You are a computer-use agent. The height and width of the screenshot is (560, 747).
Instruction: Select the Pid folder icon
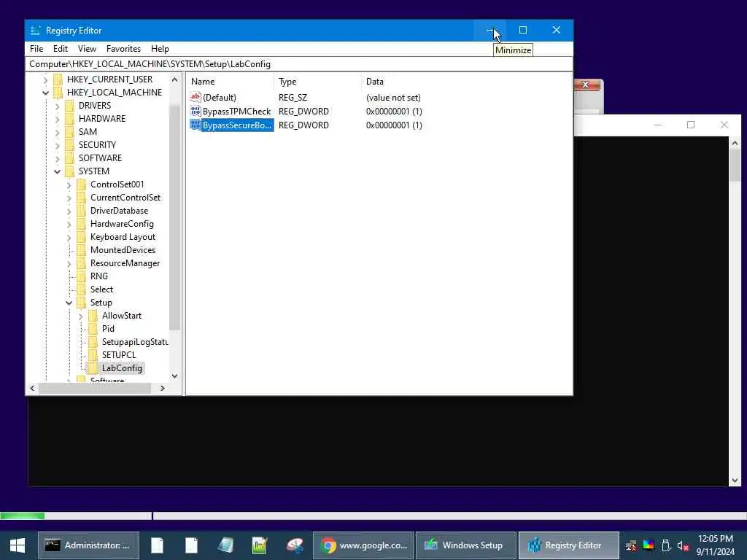click(x=93, y=329)
